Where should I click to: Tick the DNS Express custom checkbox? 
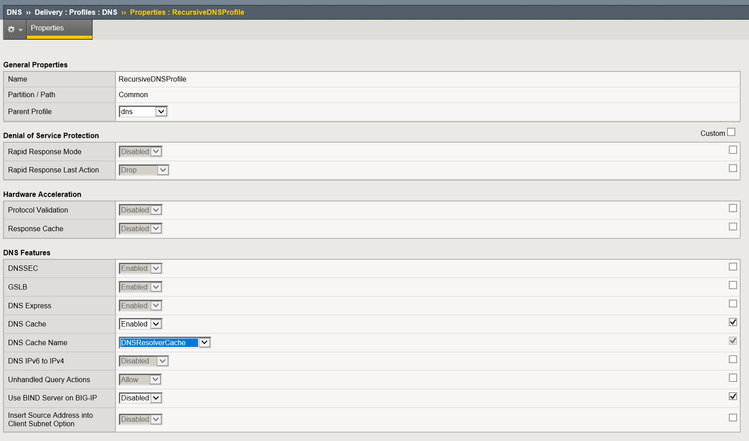point(732,303)
